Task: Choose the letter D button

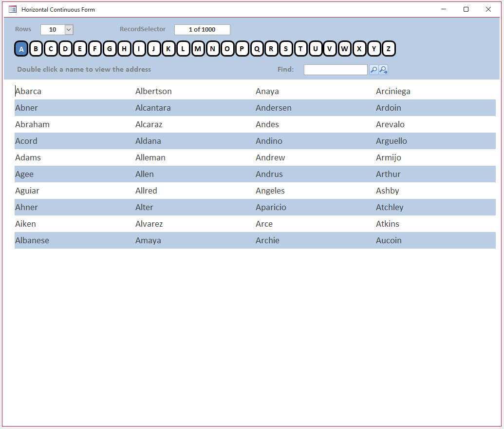Action: [65, 49]
